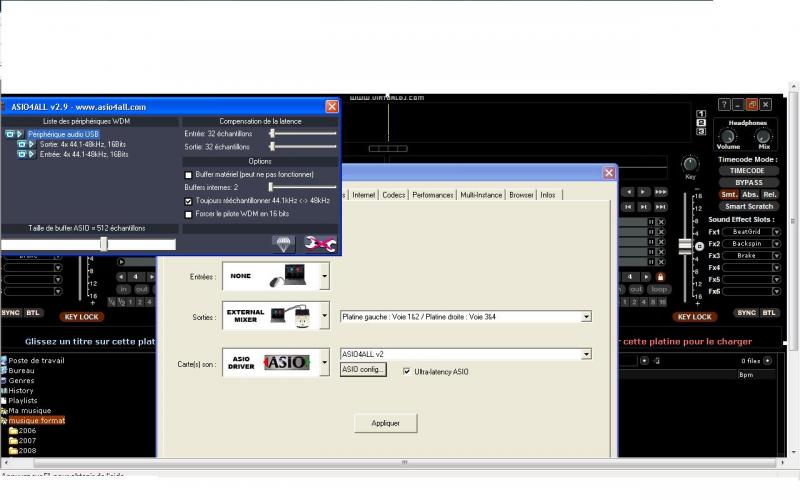Click the parachute load-defaults icon
Screen dimensions: 800x500
pos(284,242)
